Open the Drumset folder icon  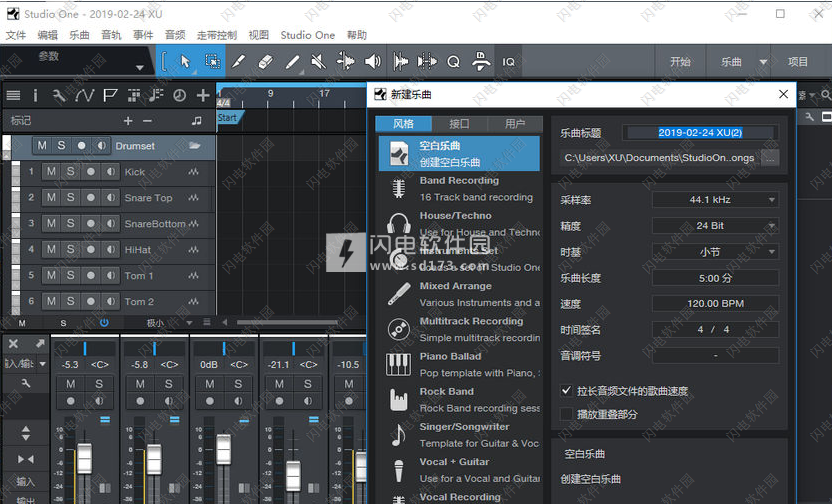pyautogui.click(x=195, y=145)
